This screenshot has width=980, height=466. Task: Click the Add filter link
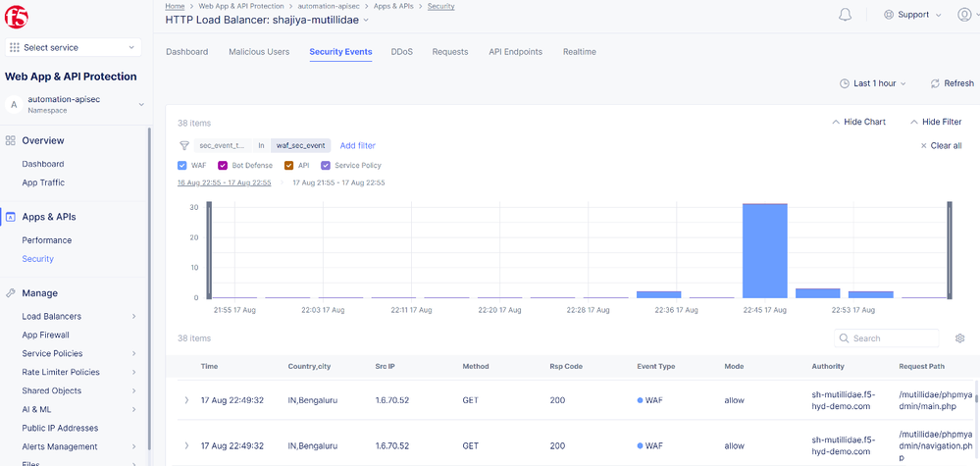click(357, 145)
